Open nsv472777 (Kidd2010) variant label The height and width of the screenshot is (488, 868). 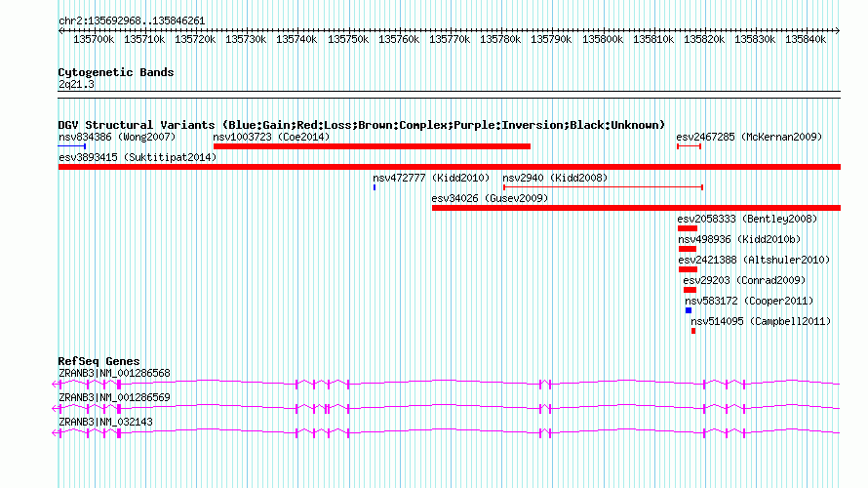point(431,178)
